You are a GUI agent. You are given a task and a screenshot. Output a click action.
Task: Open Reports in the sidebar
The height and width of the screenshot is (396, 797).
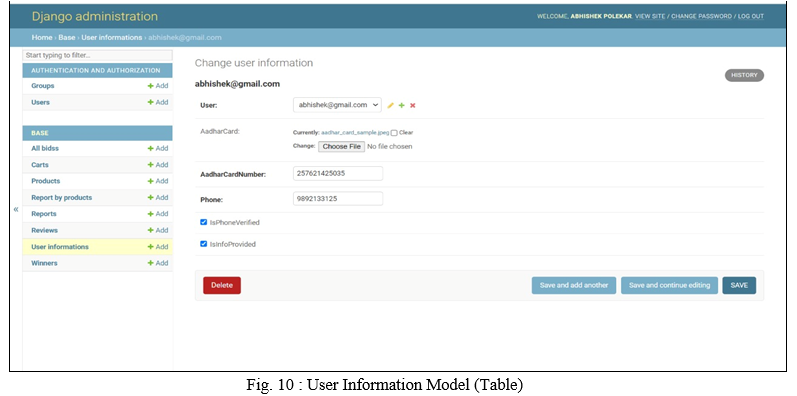[x=44, y=214]
